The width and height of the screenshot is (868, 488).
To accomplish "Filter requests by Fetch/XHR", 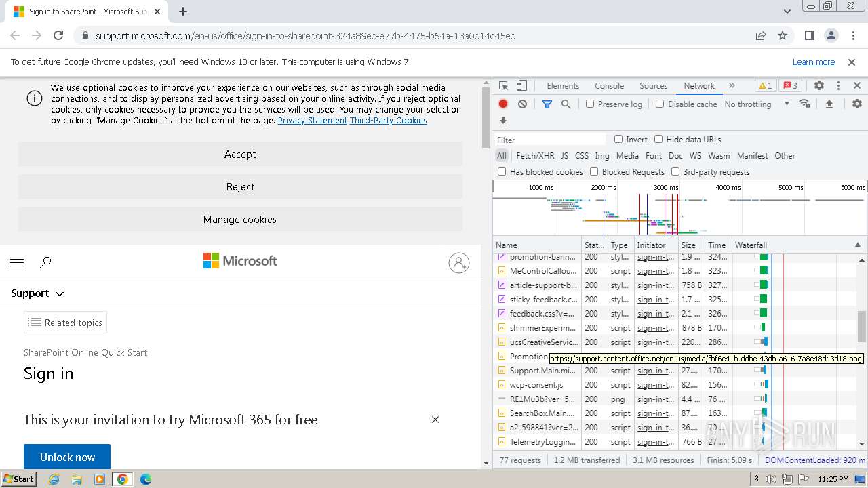I will coord(535,156).
